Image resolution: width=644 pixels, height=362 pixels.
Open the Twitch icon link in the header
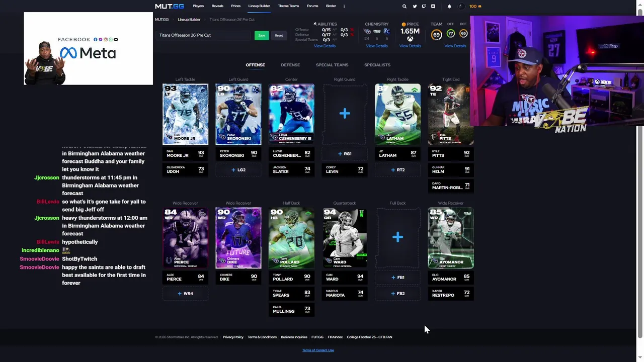424,7
